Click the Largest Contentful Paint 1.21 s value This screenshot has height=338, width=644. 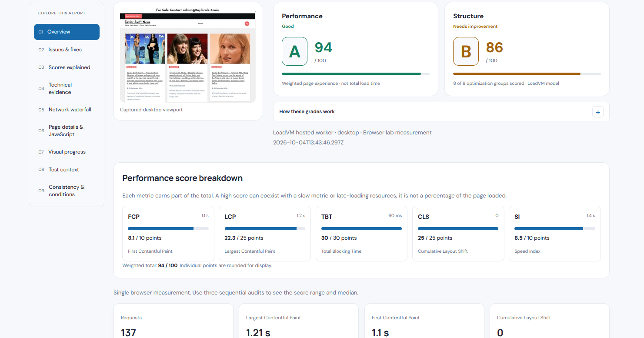(x=258, y=333)
